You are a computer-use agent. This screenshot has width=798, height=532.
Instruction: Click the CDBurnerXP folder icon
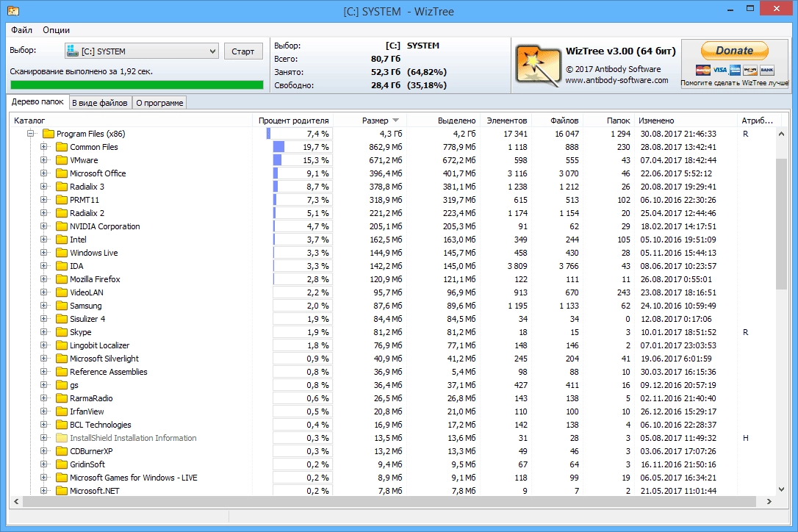click(x=62, y=452)
